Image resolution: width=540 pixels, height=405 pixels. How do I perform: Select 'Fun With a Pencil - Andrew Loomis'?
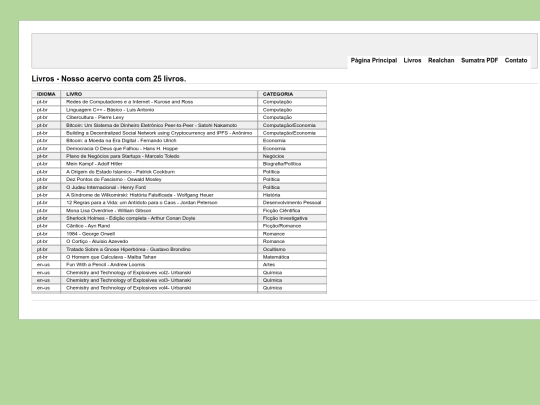click(105, 265)
